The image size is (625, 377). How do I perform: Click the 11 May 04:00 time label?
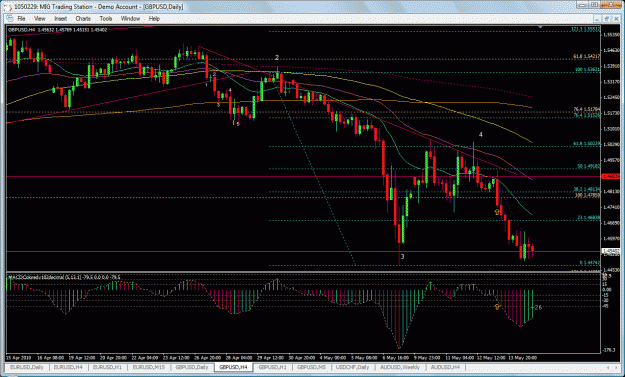click(x=459, y=358)
